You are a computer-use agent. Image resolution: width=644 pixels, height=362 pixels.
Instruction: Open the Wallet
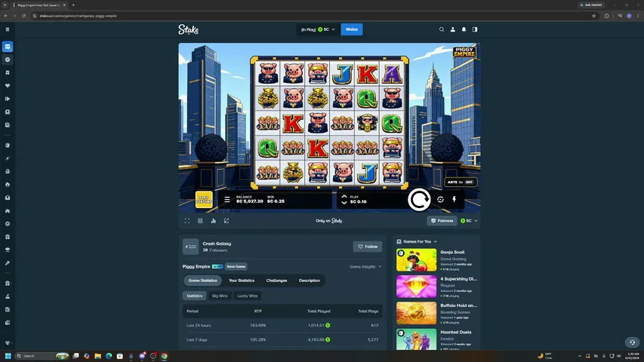[x=352, y=29]
